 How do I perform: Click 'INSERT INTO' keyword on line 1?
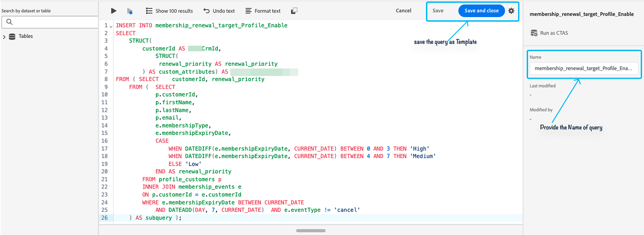[134, 25]
